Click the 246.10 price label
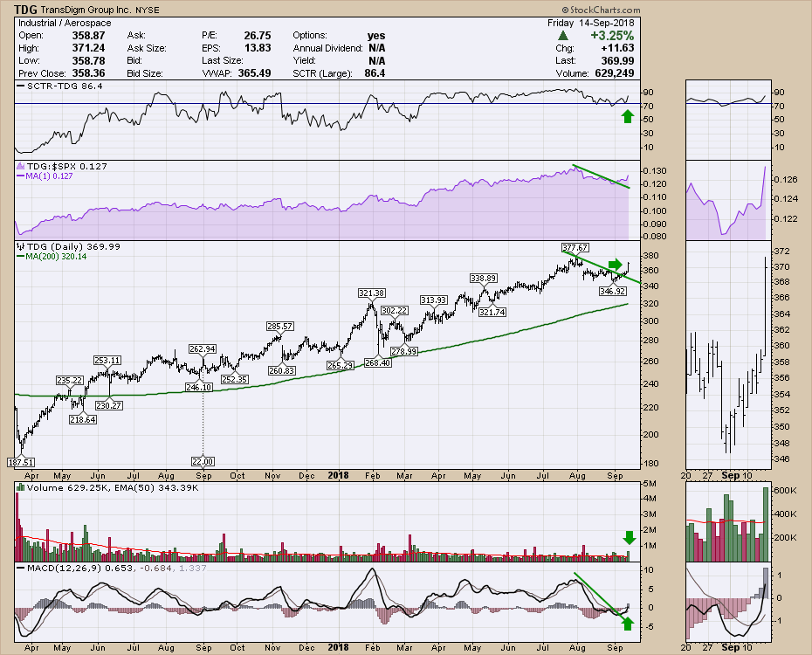The image size is (812, 655). point(198,387)
